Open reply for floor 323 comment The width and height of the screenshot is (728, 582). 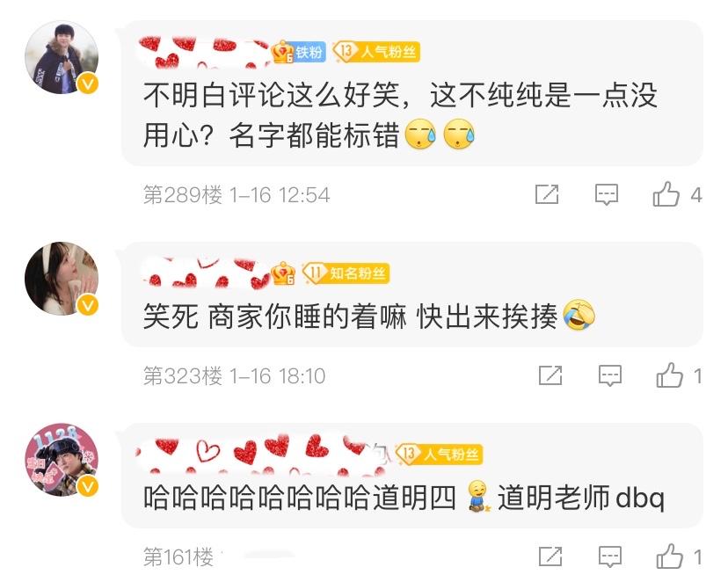coord(609,375)
